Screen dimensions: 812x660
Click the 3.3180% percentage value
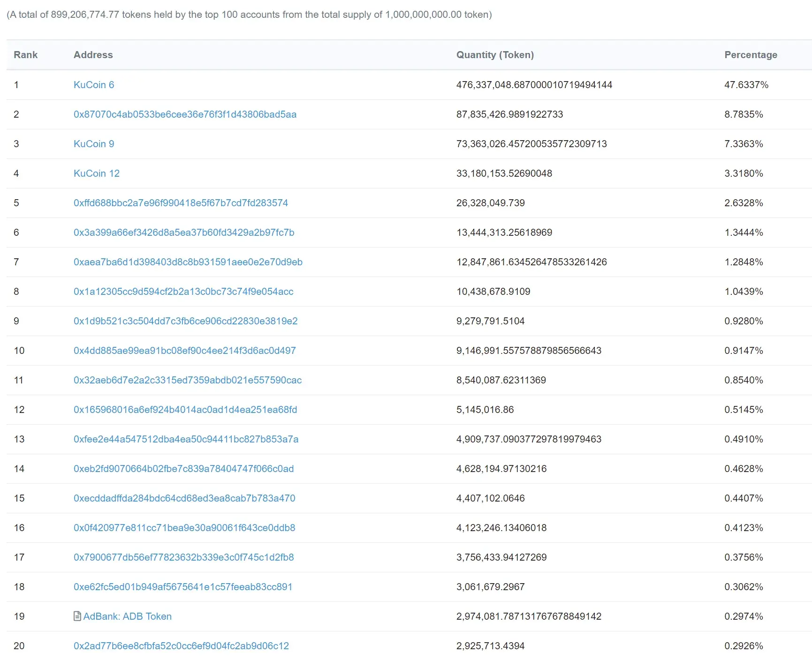point(744,173)
